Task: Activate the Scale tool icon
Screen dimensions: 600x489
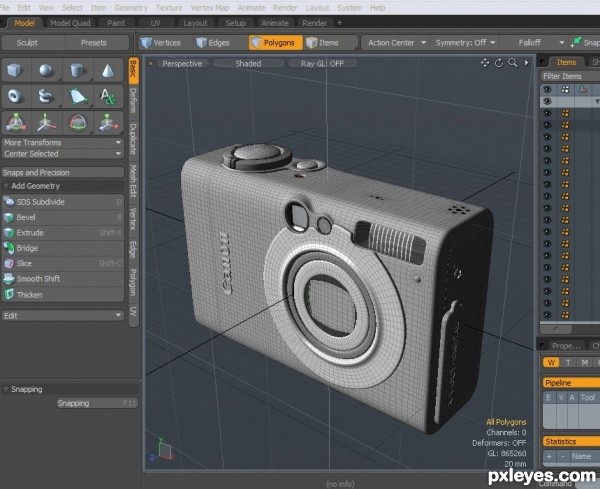Action: point(108,123)
